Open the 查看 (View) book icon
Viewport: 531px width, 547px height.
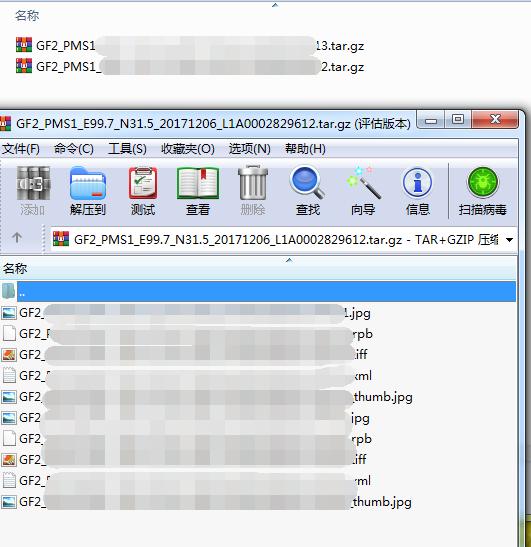198,191
